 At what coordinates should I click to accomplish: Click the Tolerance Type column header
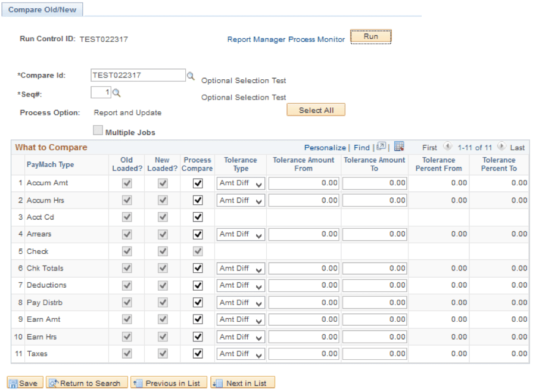(241, 164)
